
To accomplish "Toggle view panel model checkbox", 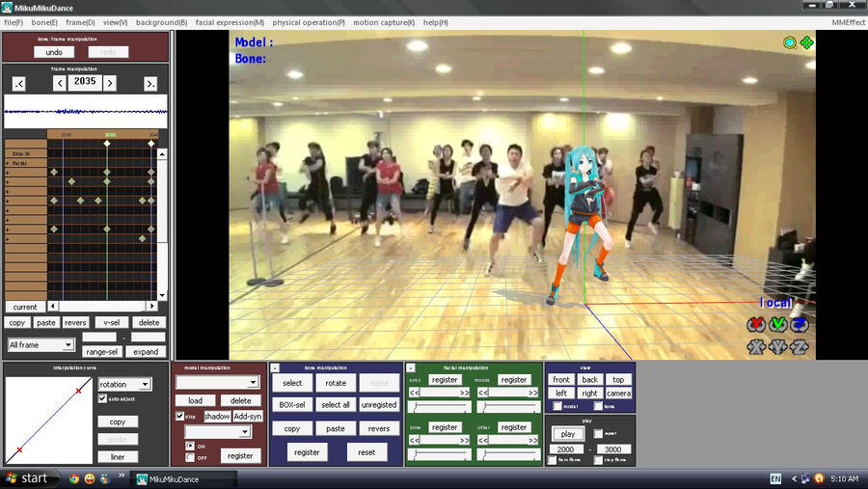I will [x=557, y=406].
